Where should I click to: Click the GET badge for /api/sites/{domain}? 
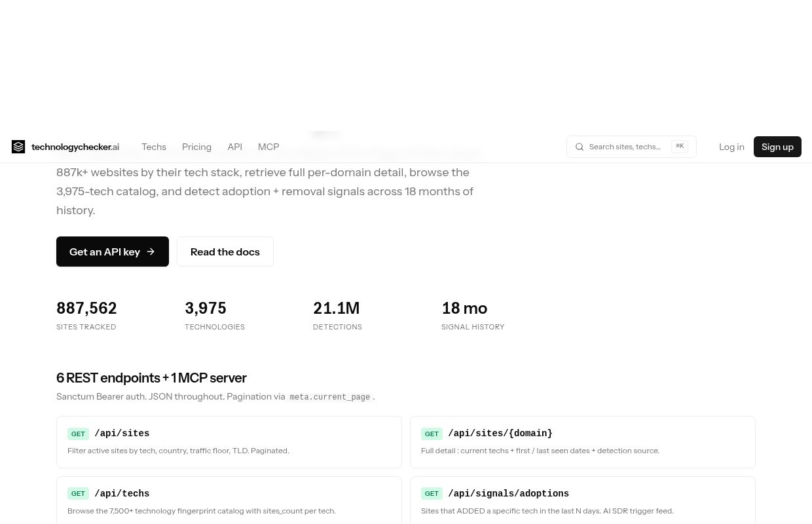point(432,434)
